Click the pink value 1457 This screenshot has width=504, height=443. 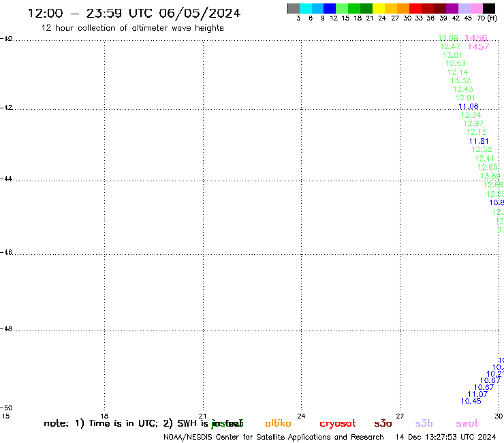[x=479, y=46]
